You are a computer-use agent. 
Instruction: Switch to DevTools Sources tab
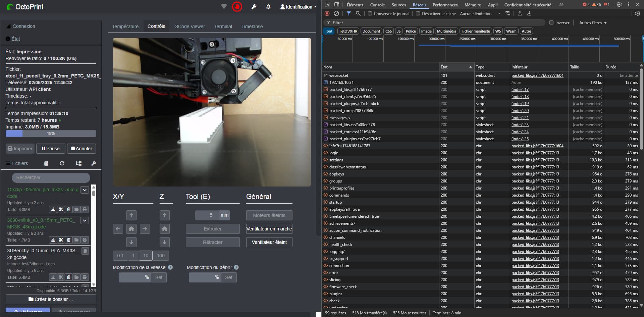coord(398,5)
